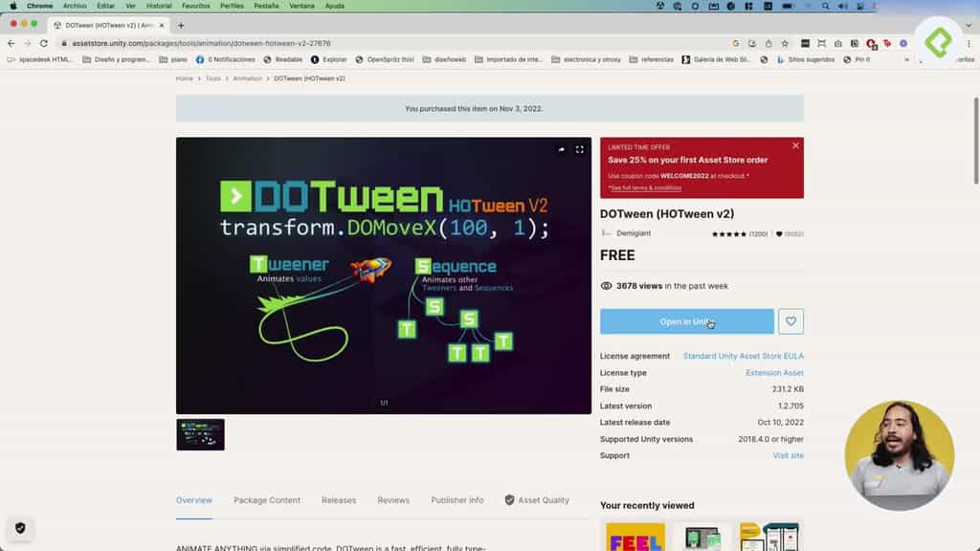Open the Ventana menu

301,6
